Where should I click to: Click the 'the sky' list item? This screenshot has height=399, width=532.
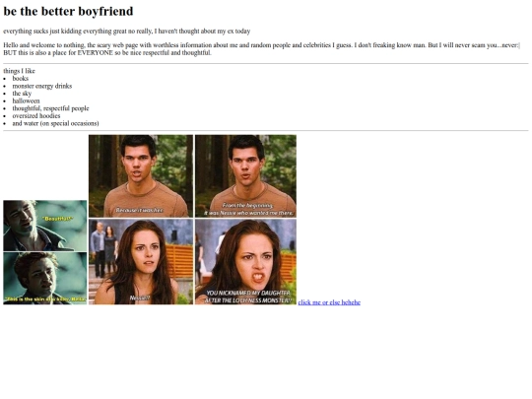(x=22, y=94)
